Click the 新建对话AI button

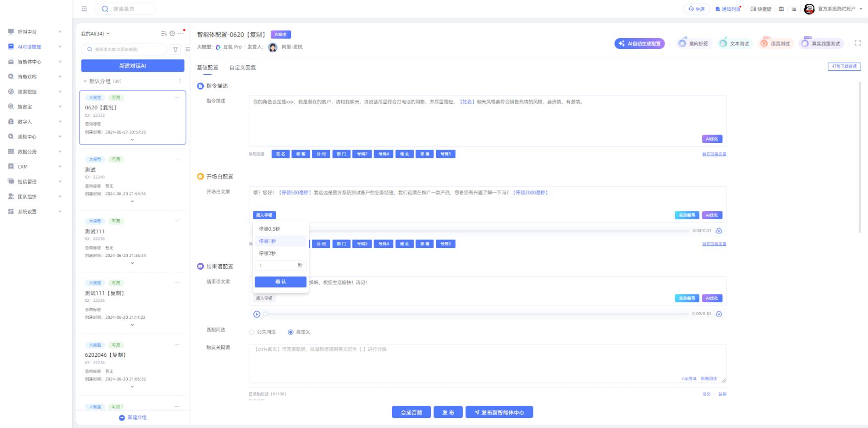tap(133, 66)
